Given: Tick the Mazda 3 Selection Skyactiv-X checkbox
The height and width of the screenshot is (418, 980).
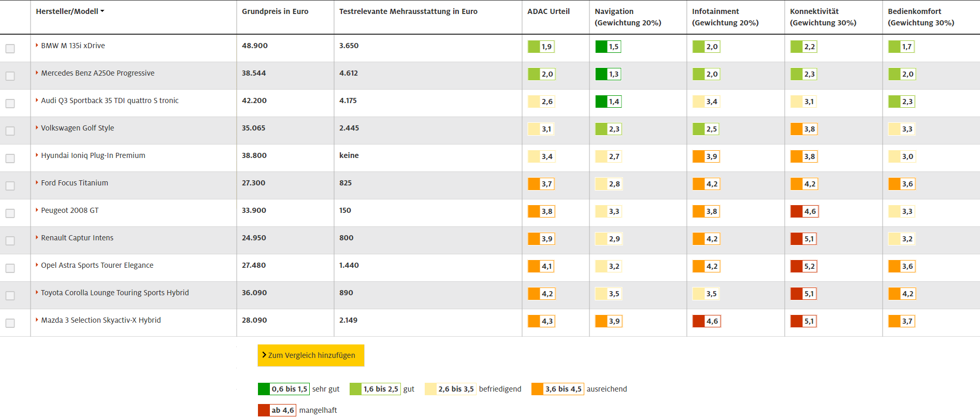Looking at the screenshot, I should coord(10,323).
